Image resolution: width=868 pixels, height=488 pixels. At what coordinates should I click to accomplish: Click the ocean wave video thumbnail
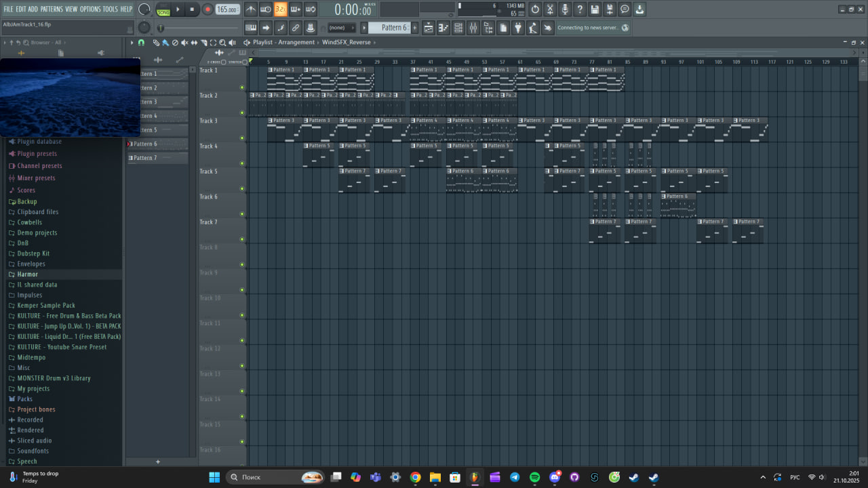(71, 98)
